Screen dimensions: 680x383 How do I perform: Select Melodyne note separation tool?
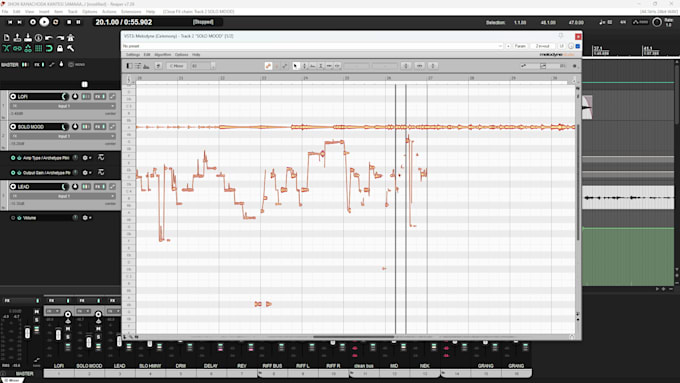coord(337,66)
